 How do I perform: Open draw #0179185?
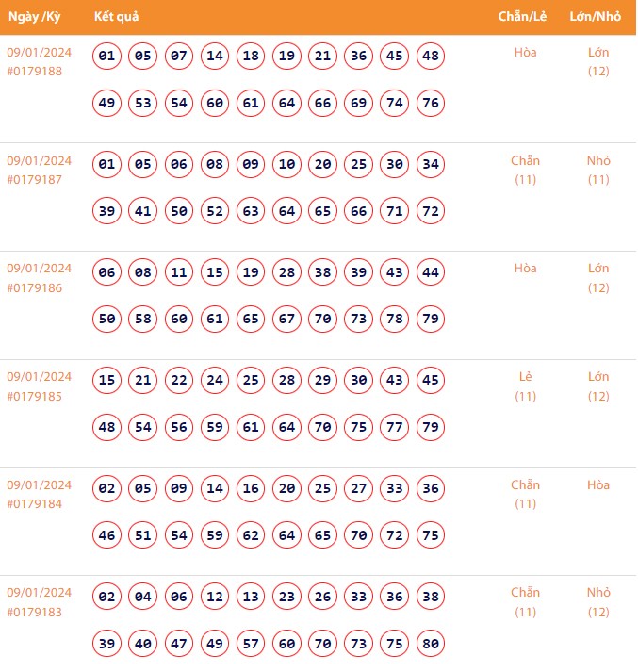tap(34, 396)
